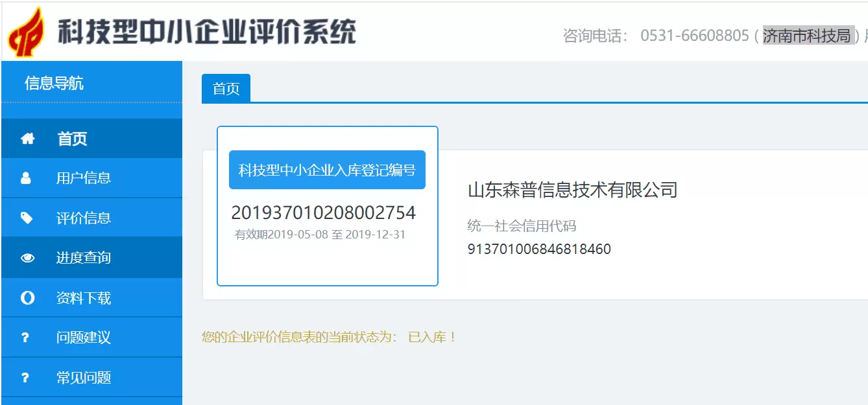Viewport: 868px width, 405px height.
Task: Click company name 山东森普信息技术有限公司
Action: point(572,190)
